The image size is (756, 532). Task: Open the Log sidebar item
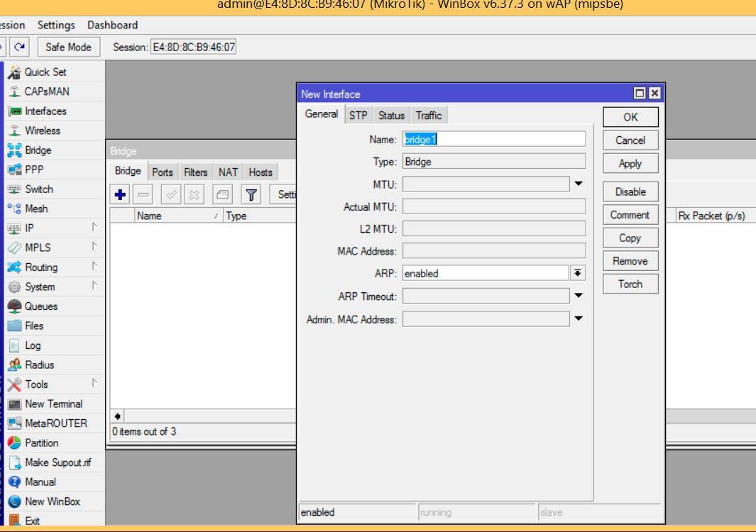click(x=33, y=345)
